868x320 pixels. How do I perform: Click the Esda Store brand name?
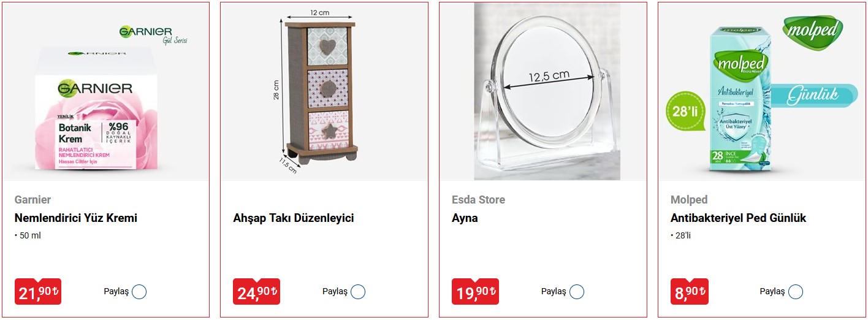478,200
